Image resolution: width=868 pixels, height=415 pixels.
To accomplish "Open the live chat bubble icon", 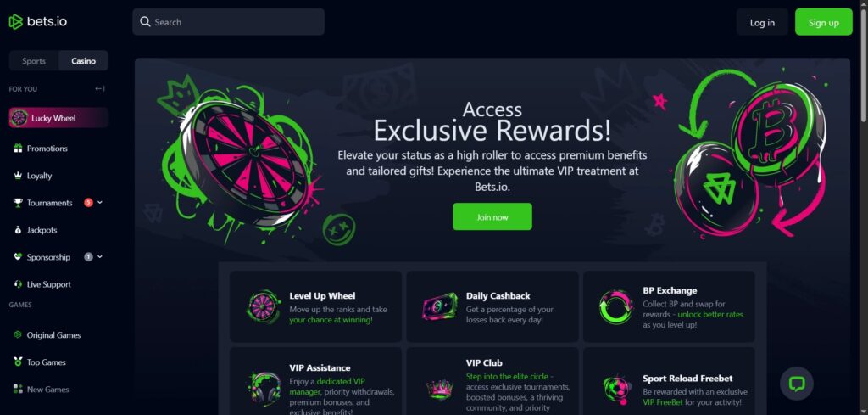I will [797, 383].
